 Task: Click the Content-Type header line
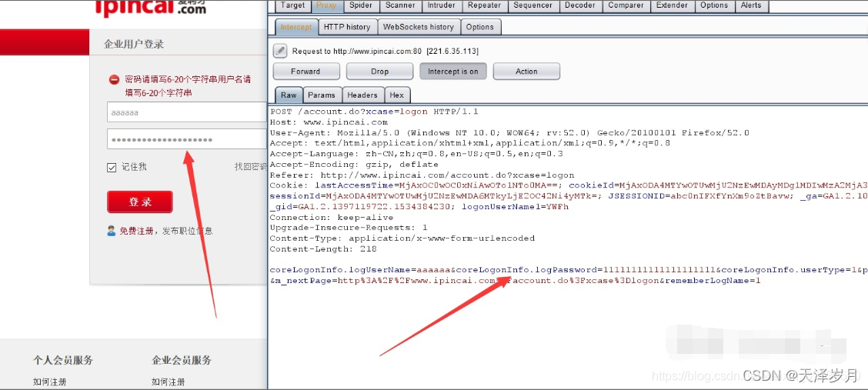(402, 238)
